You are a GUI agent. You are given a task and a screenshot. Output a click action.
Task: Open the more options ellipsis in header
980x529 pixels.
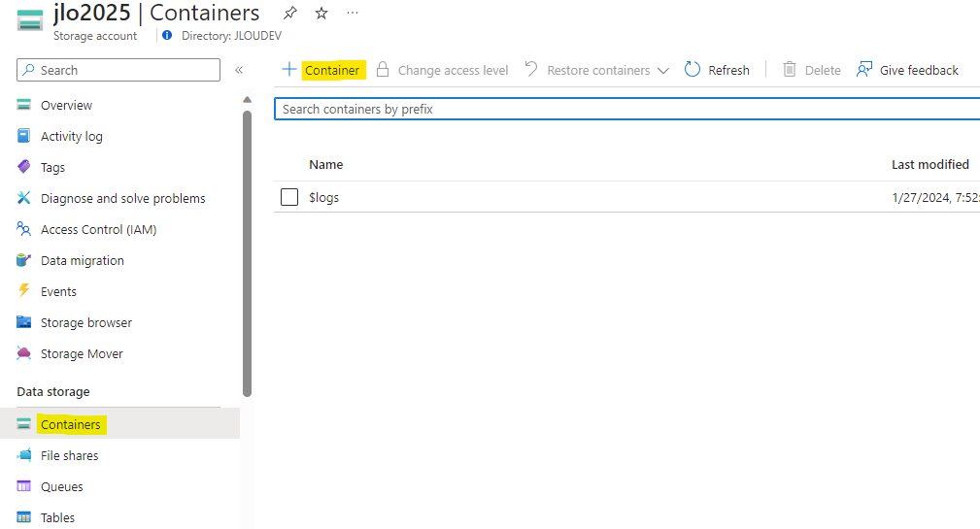[x=353, y=13]
